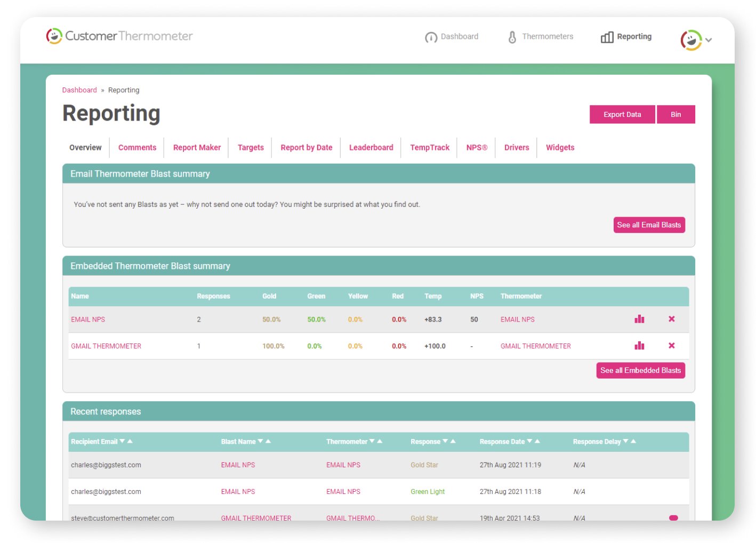Expand the account menu chevron

pos(709,40)
